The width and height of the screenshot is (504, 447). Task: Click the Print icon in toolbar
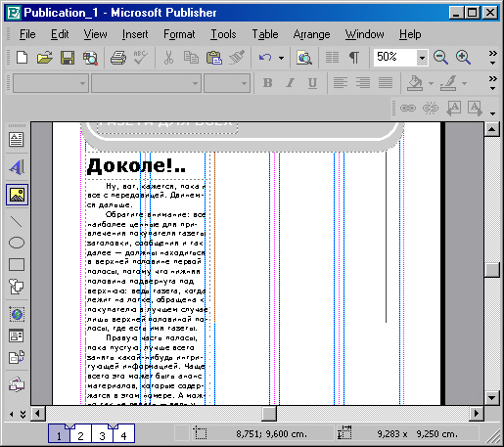point(118,58)
